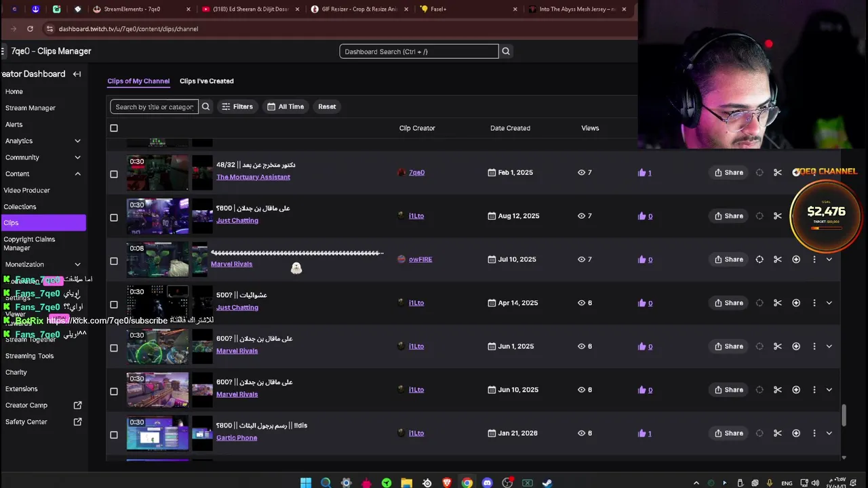Click the external link icon beside Safety Center
The width and height of the screenshot is (868, 488).
click(x=77, y=422)
